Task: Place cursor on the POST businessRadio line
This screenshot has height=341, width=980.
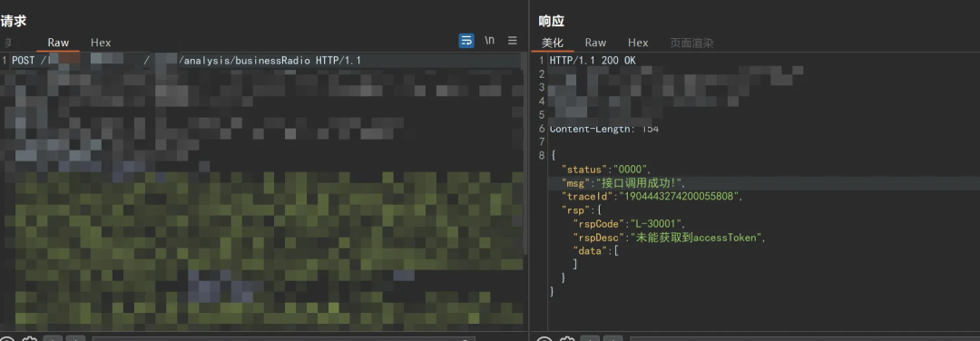Action: (261, 61)
